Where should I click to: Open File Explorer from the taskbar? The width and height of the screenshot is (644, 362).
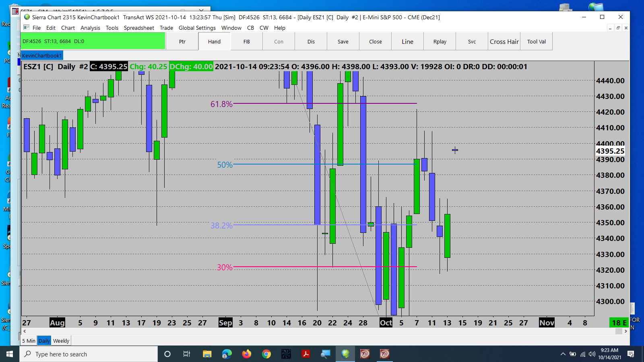[x=207, y=354]
